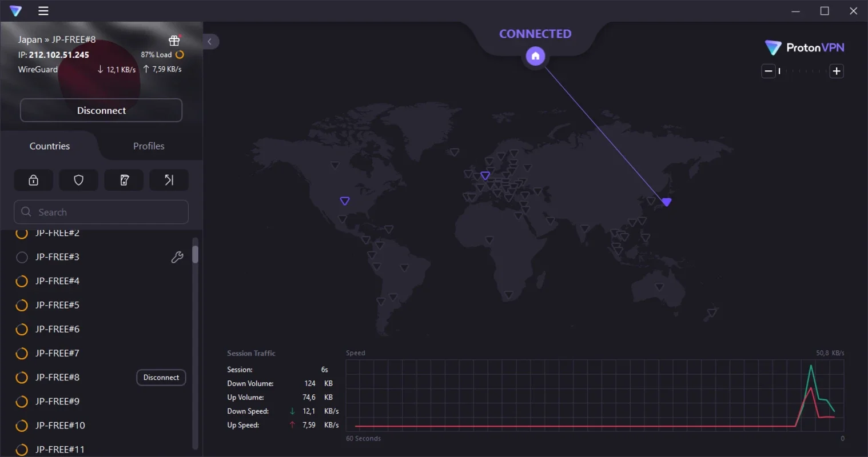
Task: Open the Port Forwarding arrow icon
Action: point(169,180)
